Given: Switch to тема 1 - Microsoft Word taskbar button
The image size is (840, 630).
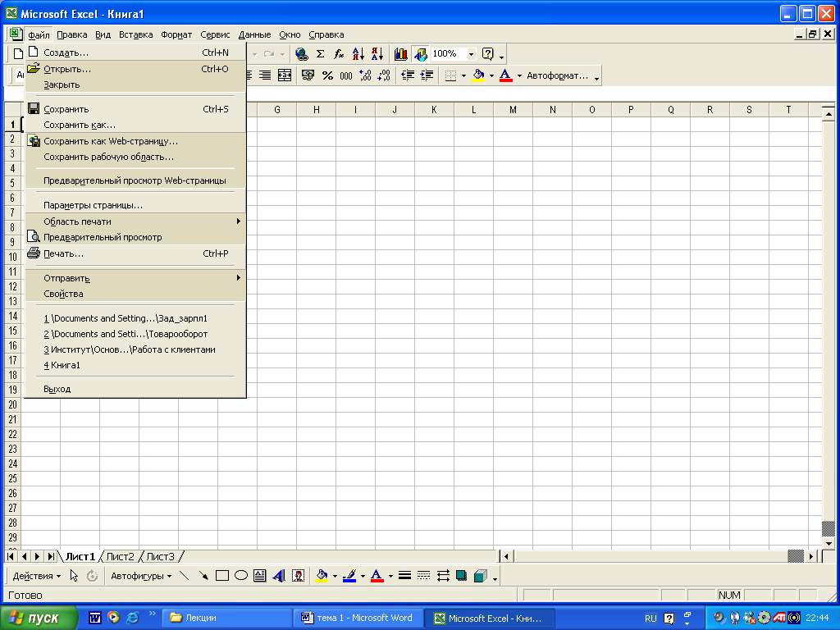Looking at the screenshot, I should coord(358,618).
